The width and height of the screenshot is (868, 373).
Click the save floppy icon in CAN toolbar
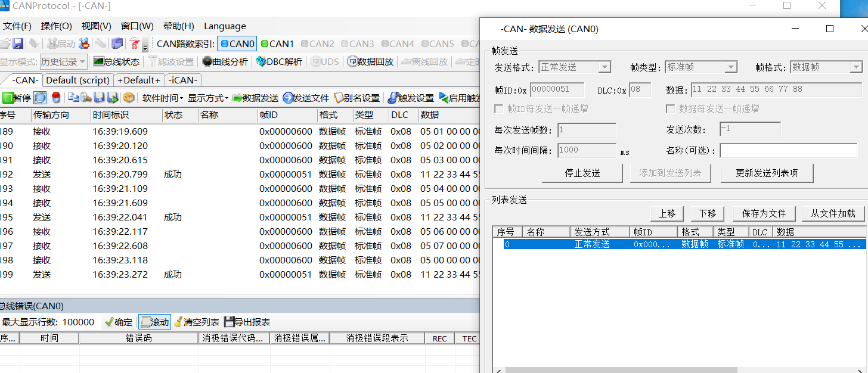pos(99,98)
